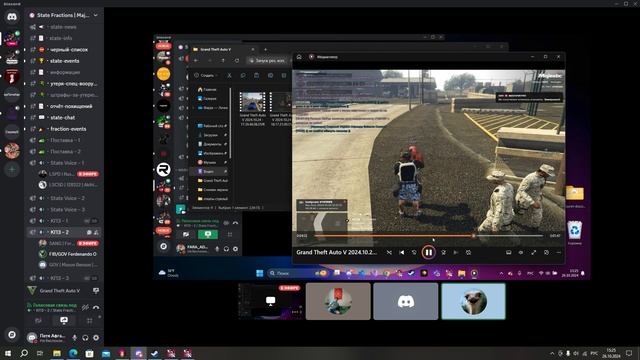The height and width of the screenshot is (360, 640).
Task: Open Task View on taskbar
Action: tap(40, 353)
